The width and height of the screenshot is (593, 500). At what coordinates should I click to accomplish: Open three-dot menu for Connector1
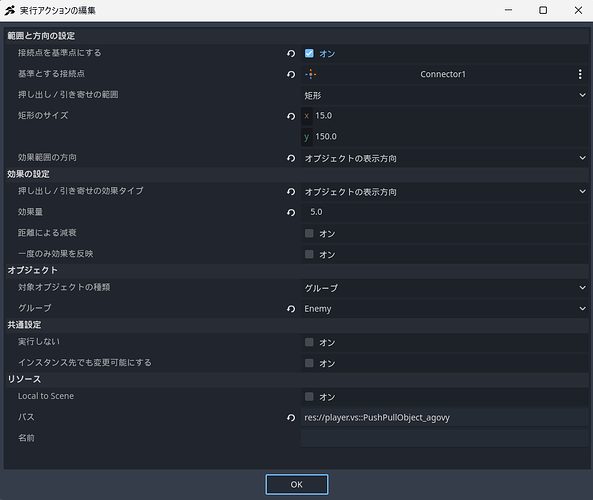pyautogui.click(x=580, y=74)
